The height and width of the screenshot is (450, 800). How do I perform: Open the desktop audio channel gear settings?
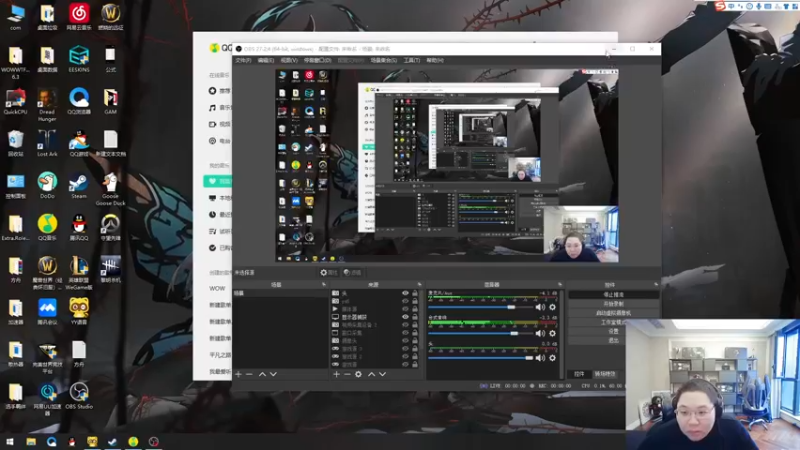click(553, 333)
